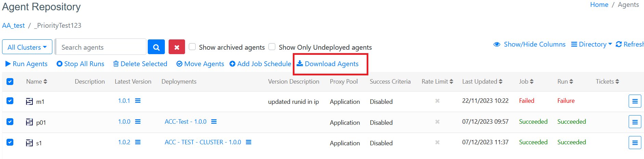Click the red clear search X button
644x159 pixels.
click(x=177, y=47)
